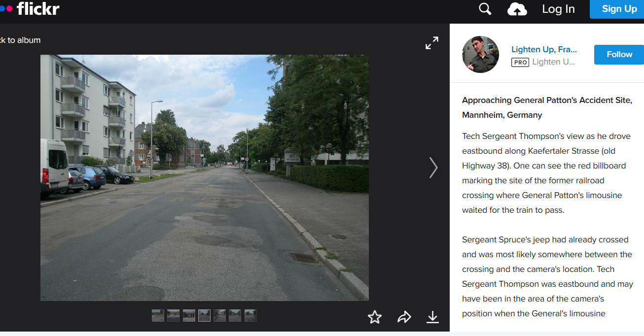This screenshot has height=336, width=644.
Task: Click the cloud upload icon
Action: [517, 9]
